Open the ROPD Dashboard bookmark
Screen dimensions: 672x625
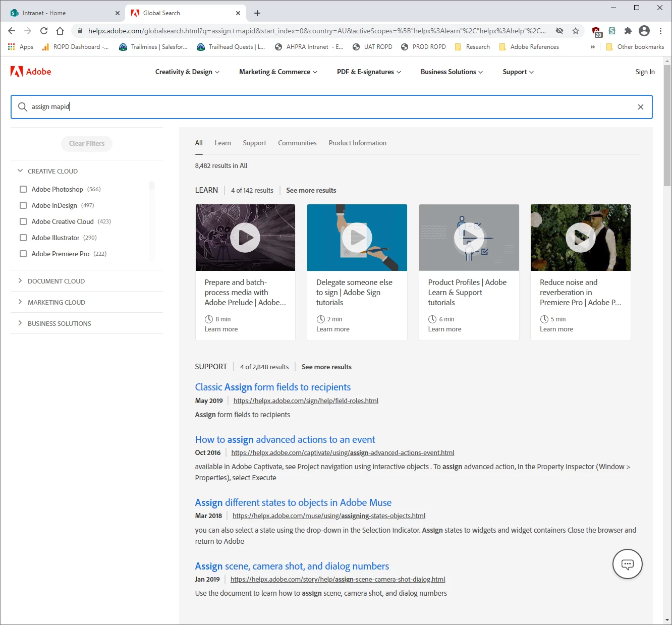click(75, 47)
